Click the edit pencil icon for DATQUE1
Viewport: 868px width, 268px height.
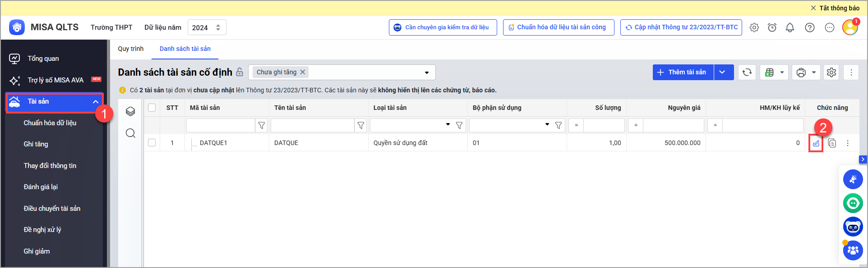816,143
